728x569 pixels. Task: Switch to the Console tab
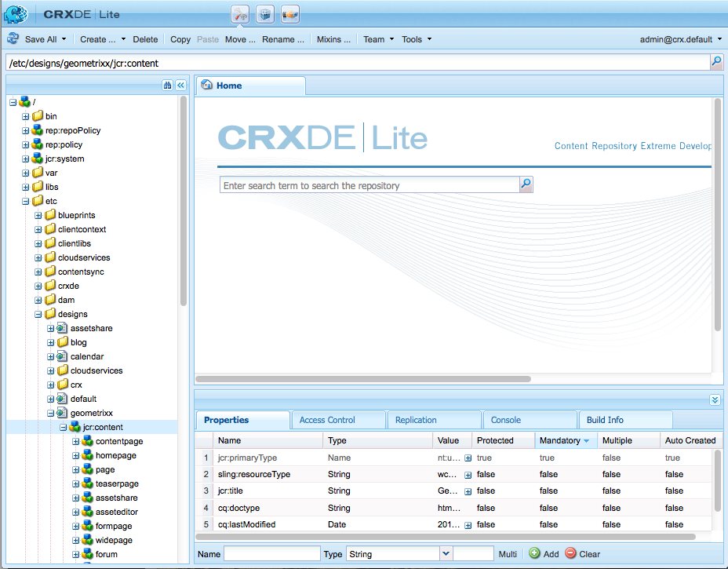530,420
